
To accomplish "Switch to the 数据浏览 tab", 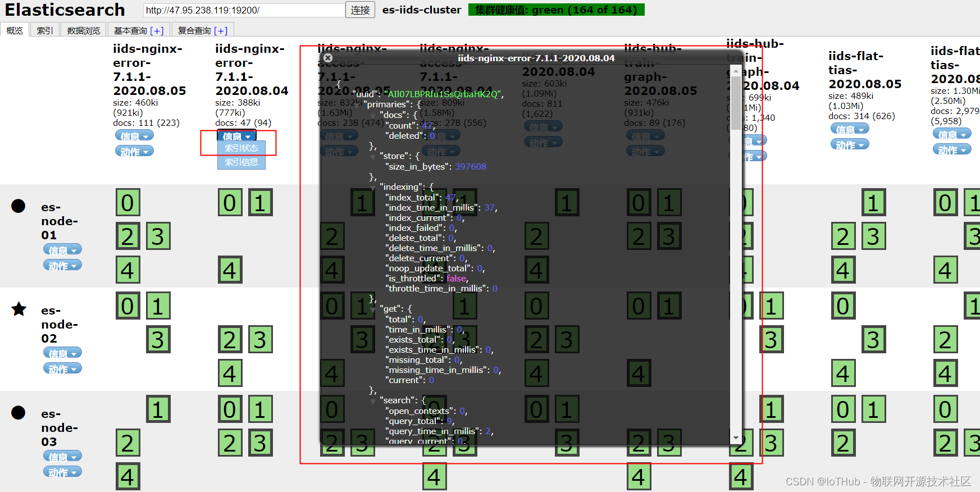I will 84,30.
